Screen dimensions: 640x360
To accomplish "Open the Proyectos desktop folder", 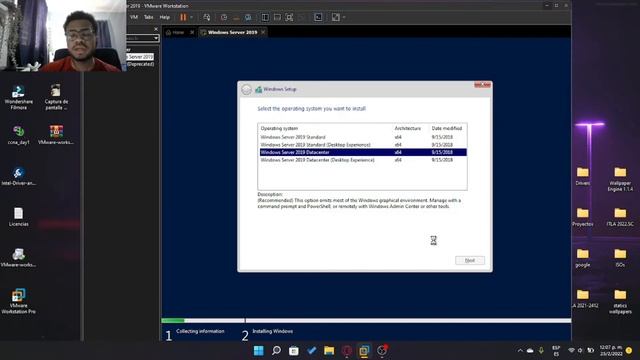I will tap(582, 217).
